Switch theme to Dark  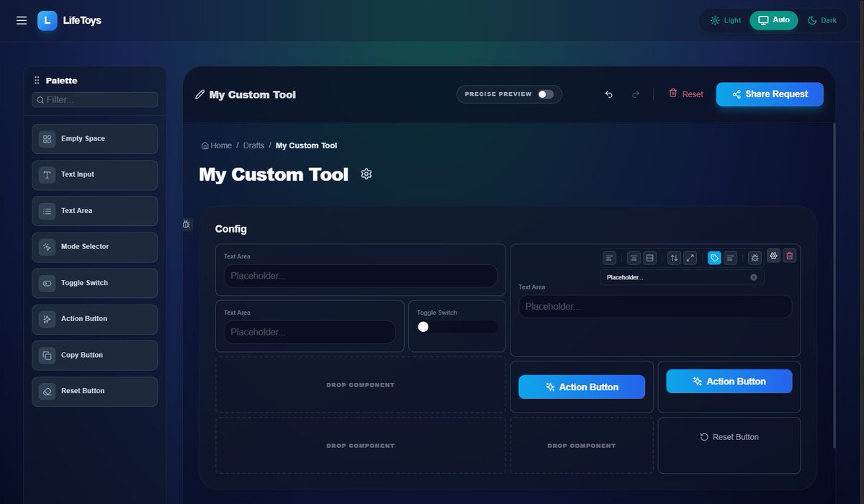[x=822, y=20]
